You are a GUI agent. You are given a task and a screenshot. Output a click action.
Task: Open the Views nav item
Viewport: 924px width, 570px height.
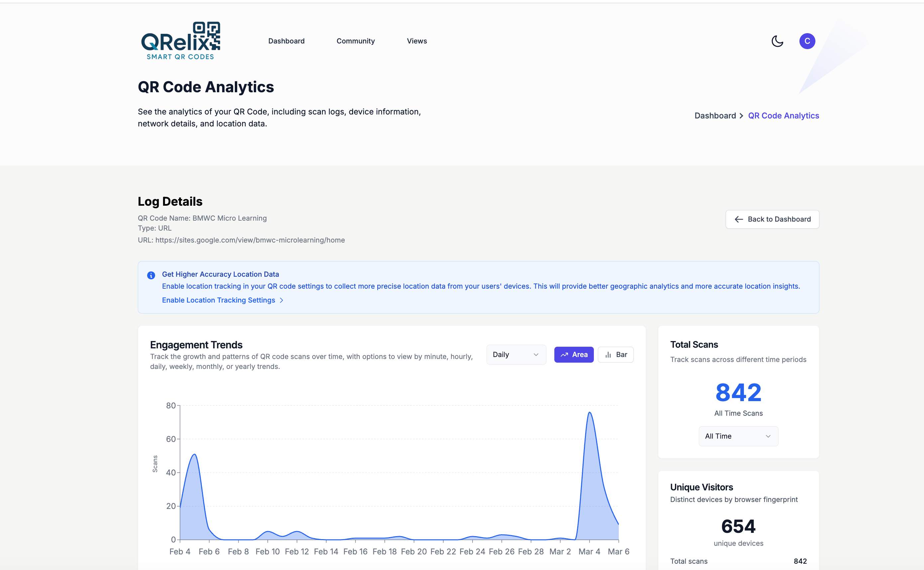click(416, 41)
